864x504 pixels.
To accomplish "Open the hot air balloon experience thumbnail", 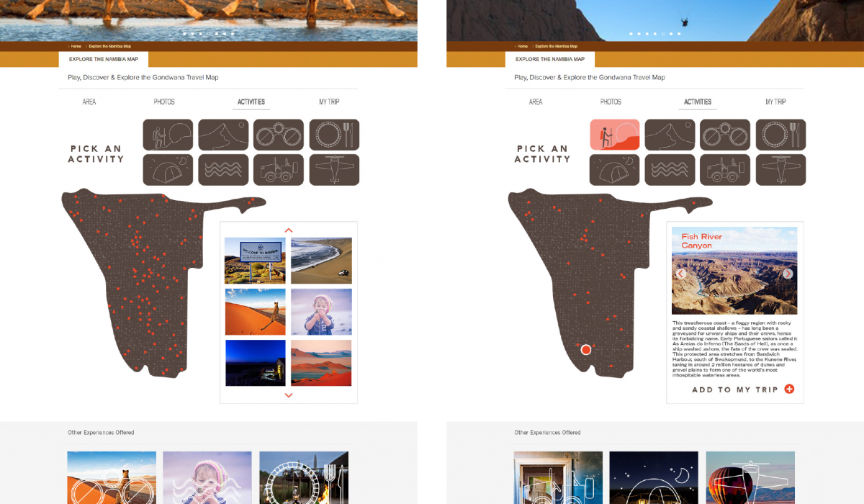I will pyautogui.click(x=750, y=477).
